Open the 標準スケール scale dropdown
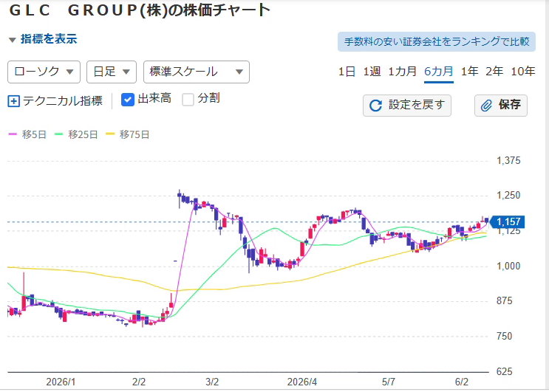Image resolution: width=549 pixels, height=392 pixels. (x=197, y=72)
